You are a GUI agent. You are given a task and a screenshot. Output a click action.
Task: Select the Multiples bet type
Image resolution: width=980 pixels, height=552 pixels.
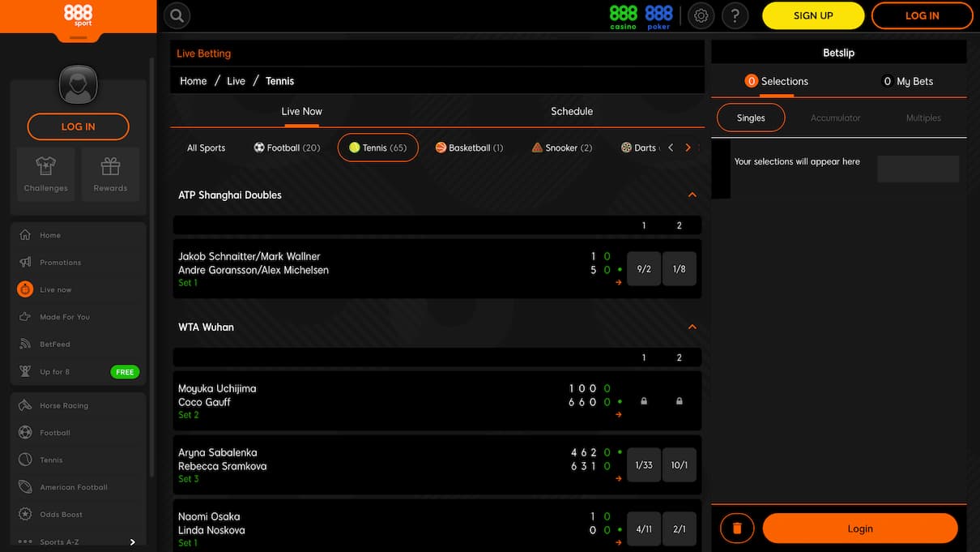click(x=922, y=118)
